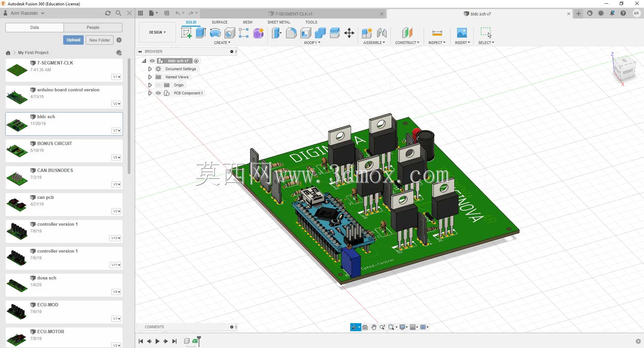
Task: Click the Search data panel icon
Action: [118, 13]
